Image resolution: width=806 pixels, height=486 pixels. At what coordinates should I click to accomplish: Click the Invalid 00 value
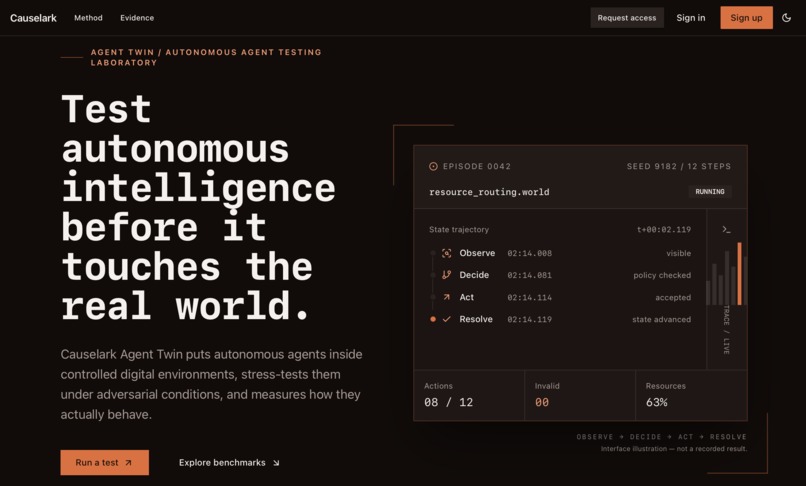point(542,402)
